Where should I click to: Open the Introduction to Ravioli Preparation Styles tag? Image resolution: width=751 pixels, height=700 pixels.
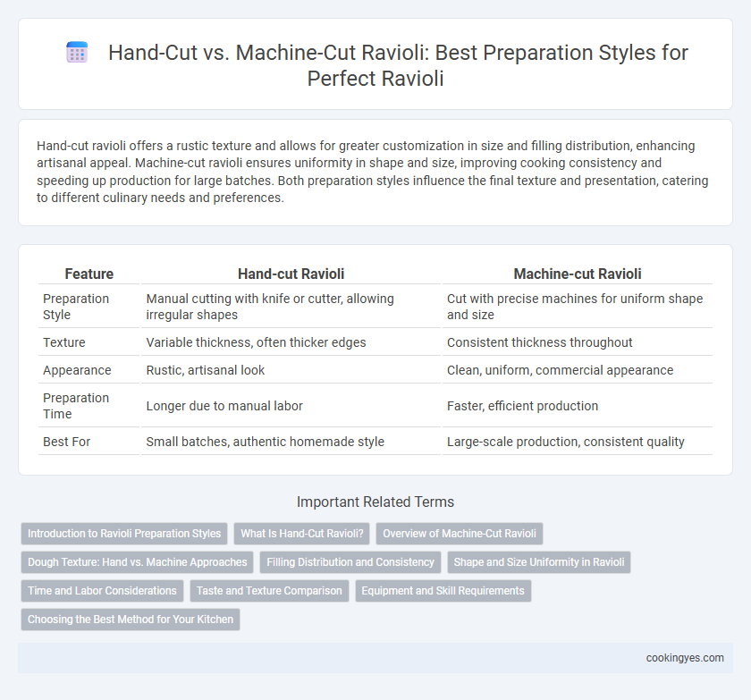(x=124, y=534)
